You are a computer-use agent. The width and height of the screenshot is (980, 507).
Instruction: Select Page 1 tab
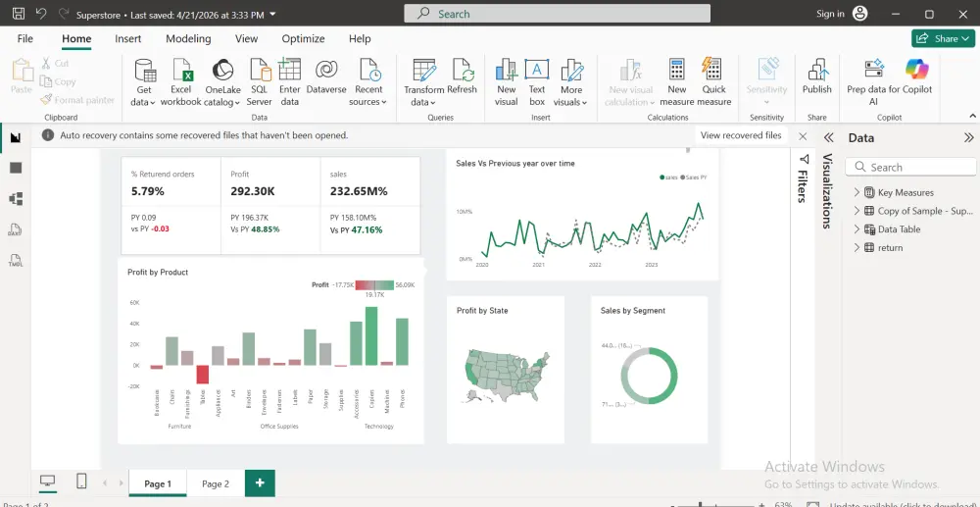click(158, 483)
